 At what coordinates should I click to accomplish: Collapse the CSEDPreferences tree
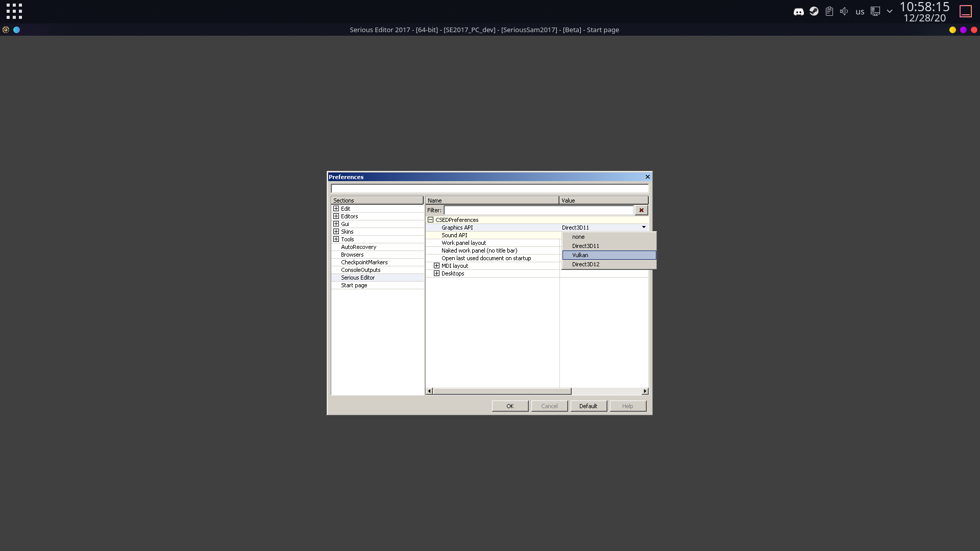point(431,219)
